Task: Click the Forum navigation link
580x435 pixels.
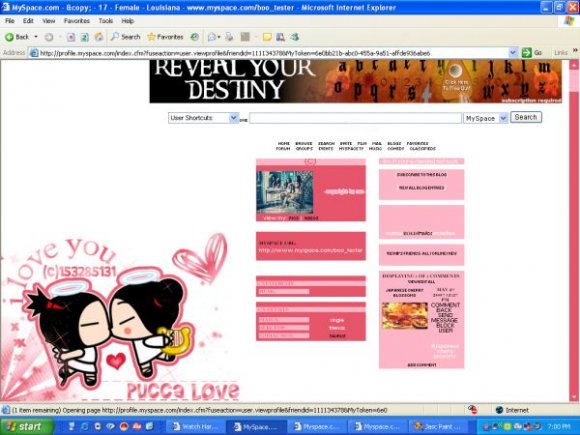Action: 283,149
